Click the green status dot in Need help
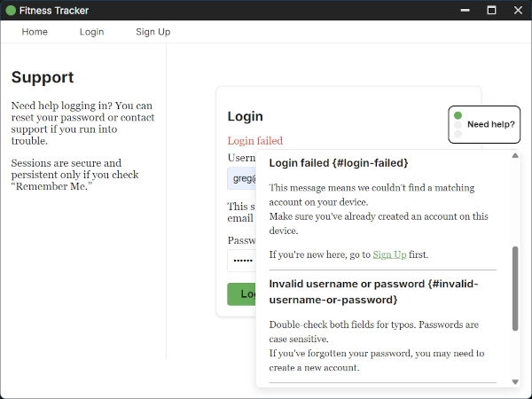Viewport: 532px width, 399px height. point(458,115)
